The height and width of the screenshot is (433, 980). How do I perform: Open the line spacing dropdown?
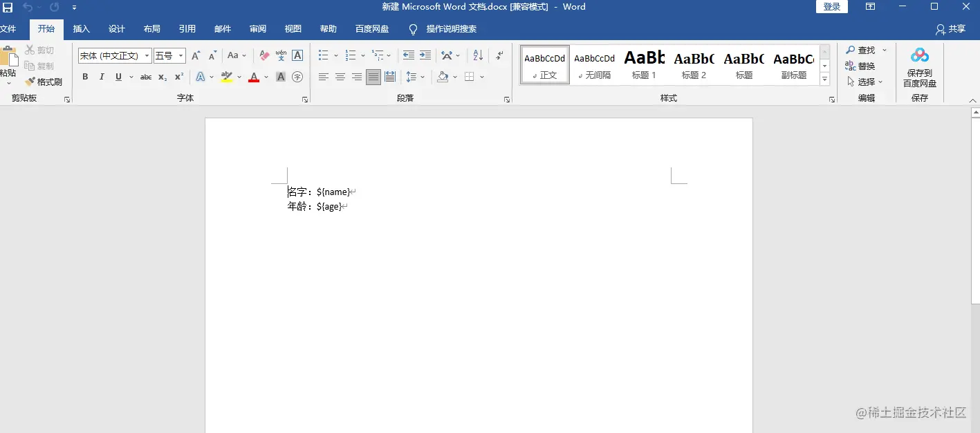point(416,77)
